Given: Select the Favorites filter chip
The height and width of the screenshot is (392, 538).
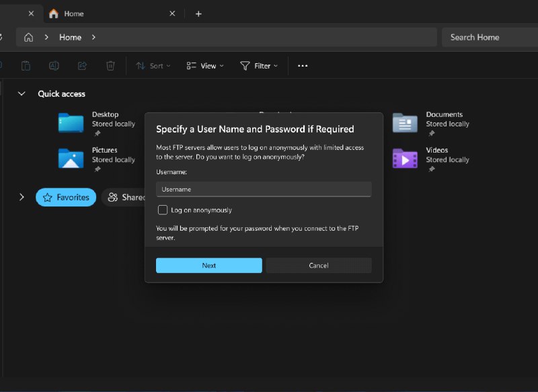Looking at the screenshot, I should tap(66, 197).
